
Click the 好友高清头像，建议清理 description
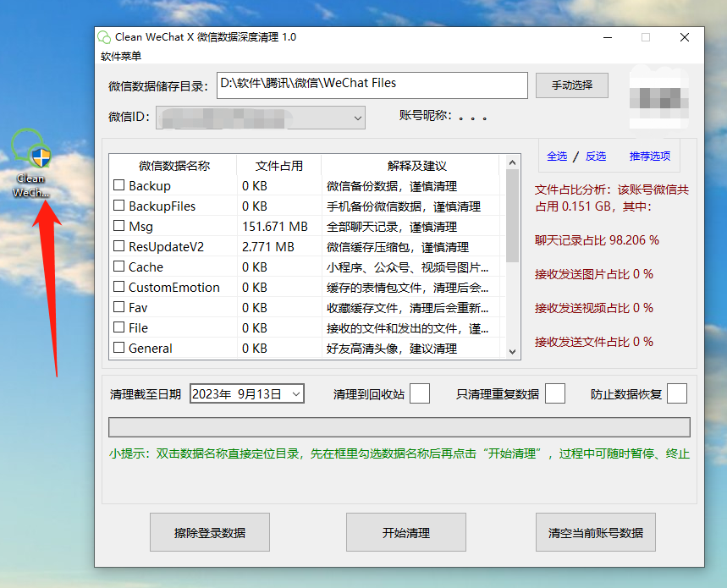[x=392, y=349]
